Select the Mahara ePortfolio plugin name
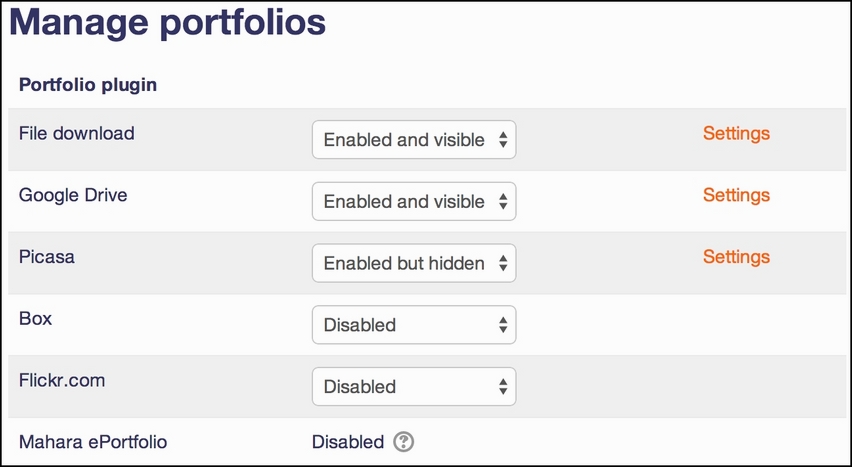This screenshot has height=467, width=852. tap(93, 441)
